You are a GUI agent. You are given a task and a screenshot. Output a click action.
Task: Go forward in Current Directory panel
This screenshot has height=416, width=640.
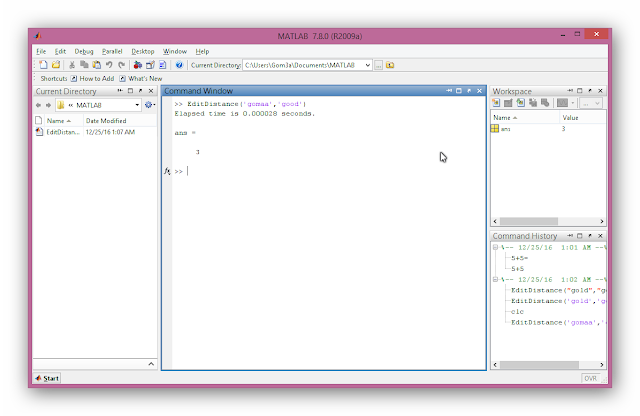point(48,105)
